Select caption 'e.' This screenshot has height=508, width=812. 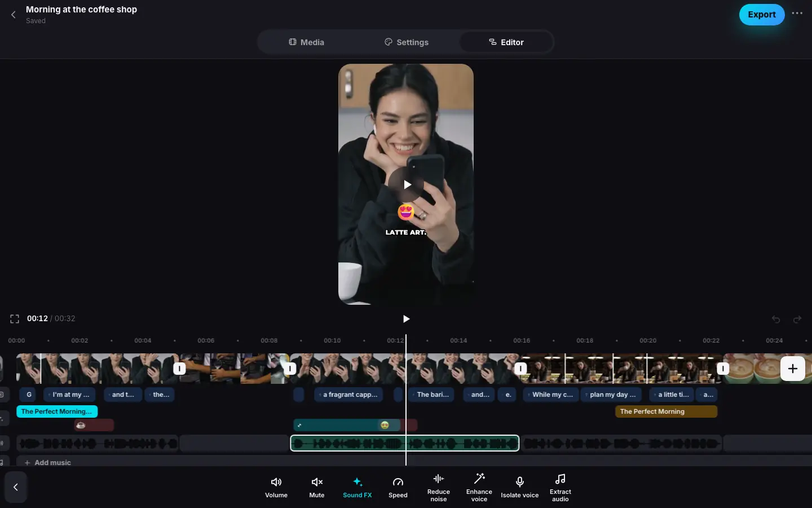[507, 395]
